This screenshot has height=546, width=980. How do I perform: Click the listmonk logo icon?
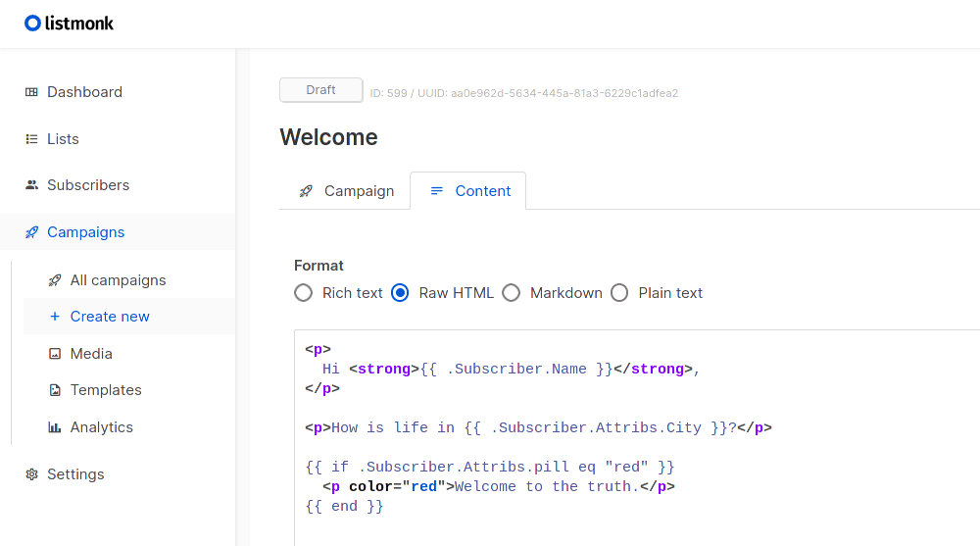tap(32, 23)
